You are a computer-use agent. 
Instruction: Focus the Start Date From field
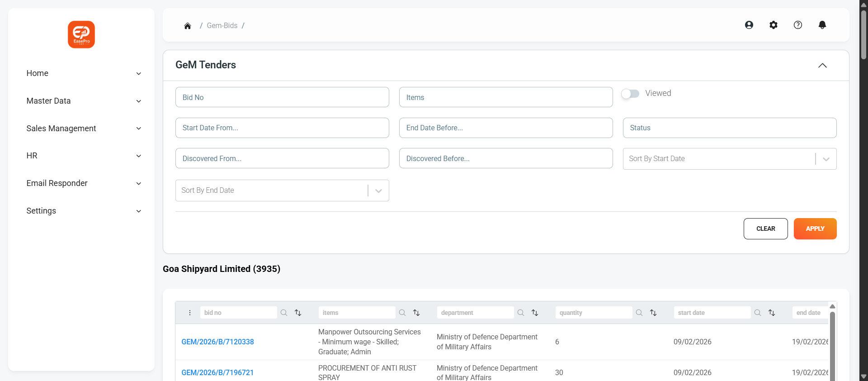[282, 128]
